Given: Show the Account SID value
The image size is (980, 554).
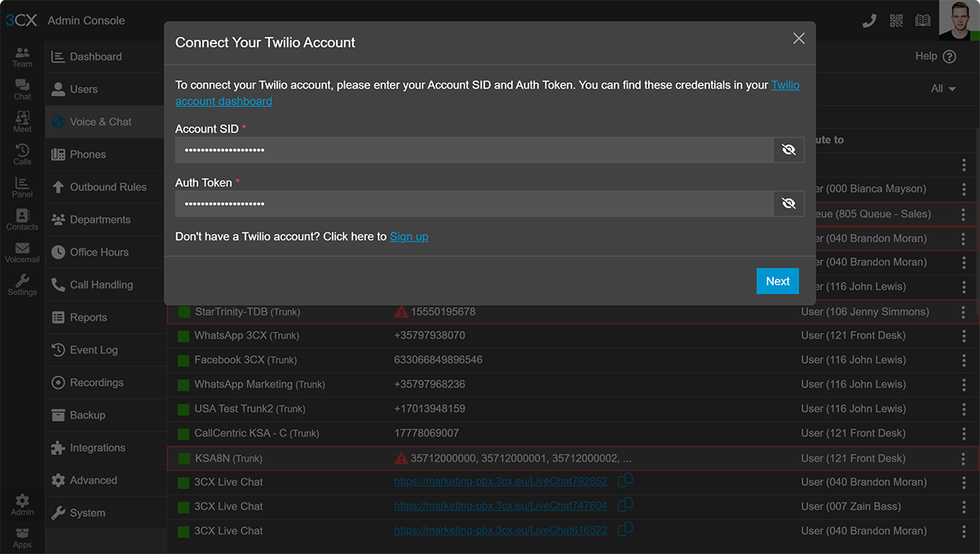Looking at the screenshot, I should click(x=788, y=150).
